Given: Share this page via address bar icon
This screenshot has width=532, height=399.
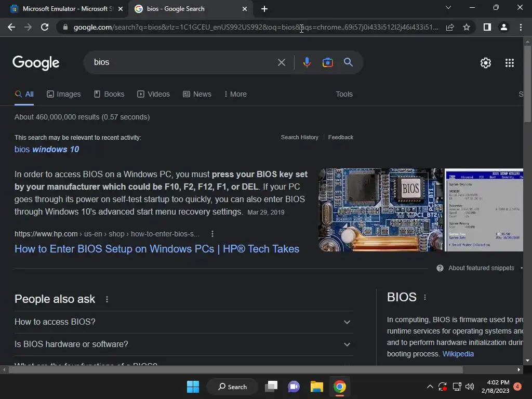Looking at the screenshot, I should pyautogui.click(x=450, y=27).
